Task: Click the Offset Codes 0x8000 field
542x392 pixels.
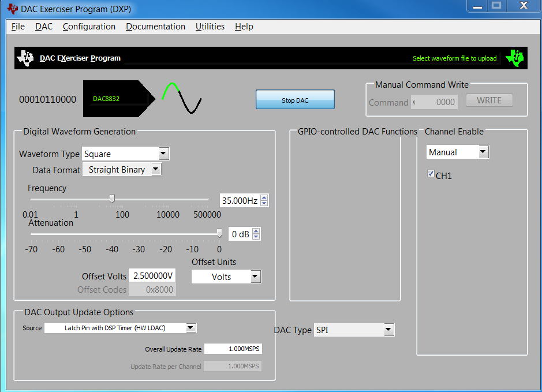Action: [x=152, y=289]
